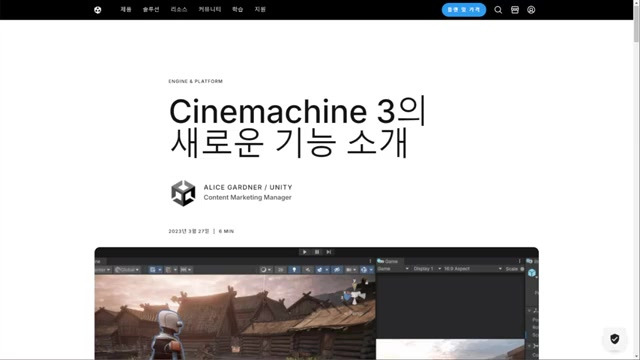640x360 pixels.
Task: Click the Unity logo in header
Action: [x=98, y=10]
